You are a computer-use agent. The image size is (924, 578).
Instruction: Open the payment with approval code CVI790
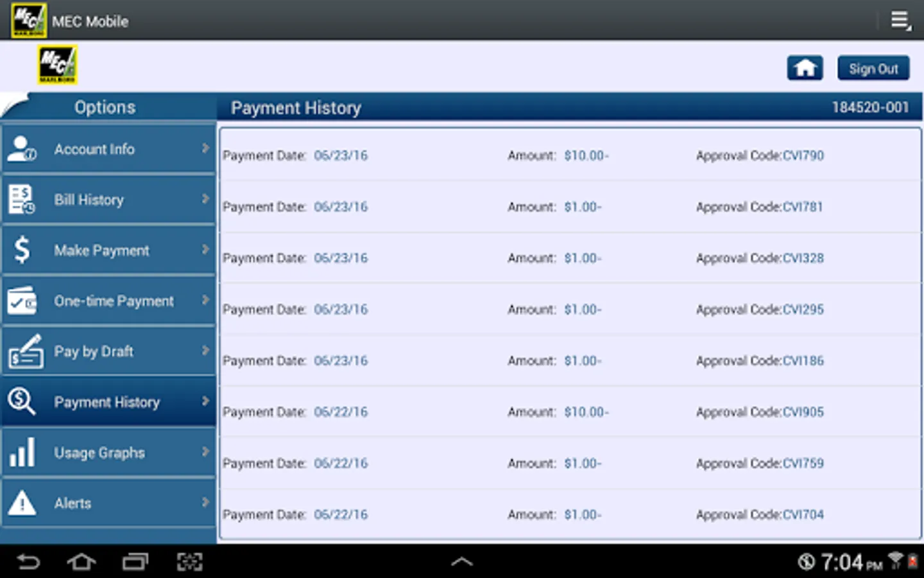(570, 155)
